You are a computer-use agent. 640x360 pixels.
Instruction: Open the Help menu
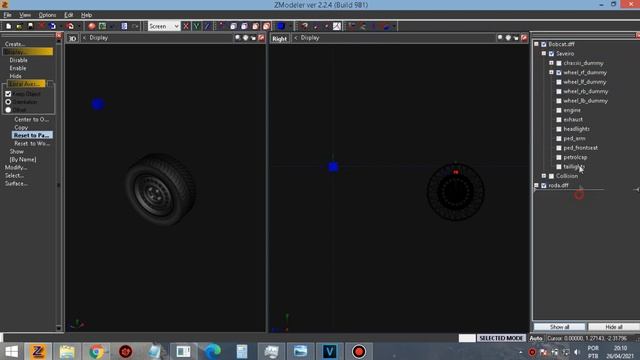[x=87, y=15]
